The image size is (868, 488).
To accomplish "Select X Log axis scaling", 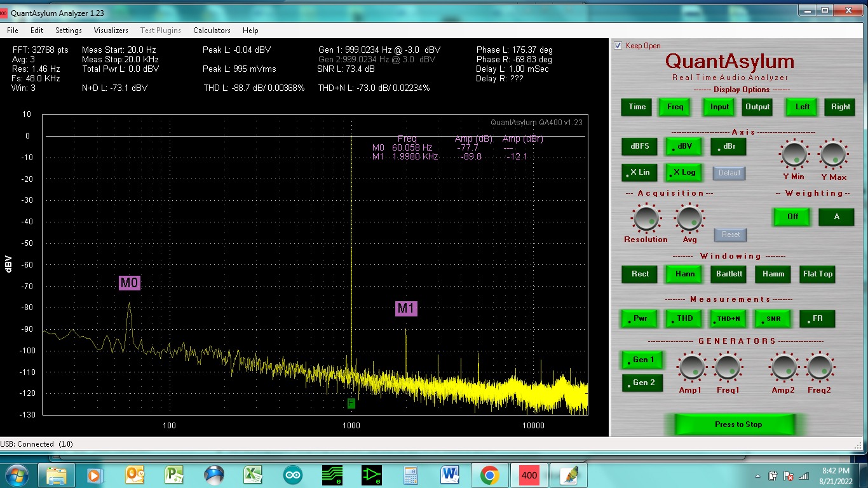I will coord(684,172).
